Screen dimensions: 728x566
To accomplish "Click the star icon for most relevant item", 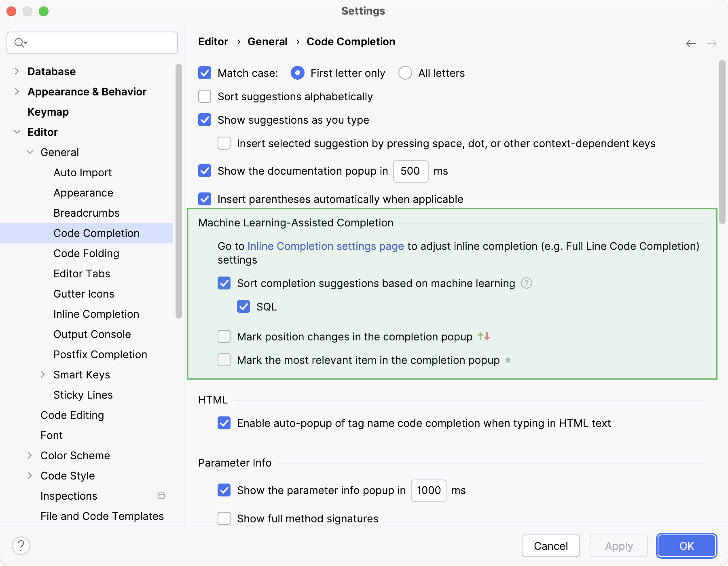I will pos(508,360).
